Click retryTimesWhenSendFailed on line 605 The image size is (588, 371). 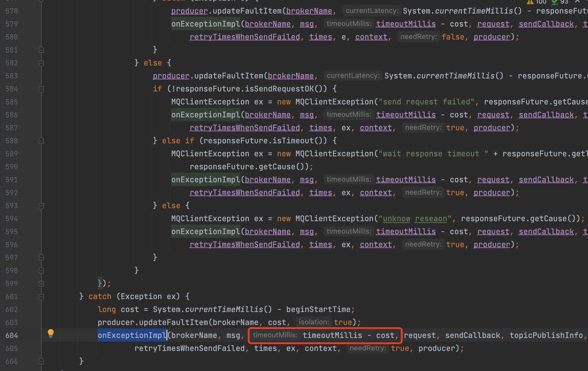point(190,348)
